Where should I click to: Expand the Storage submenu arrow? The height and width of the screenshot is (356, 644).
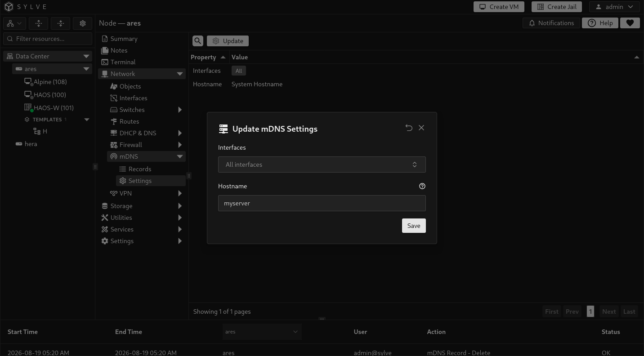tap(180, 206)
